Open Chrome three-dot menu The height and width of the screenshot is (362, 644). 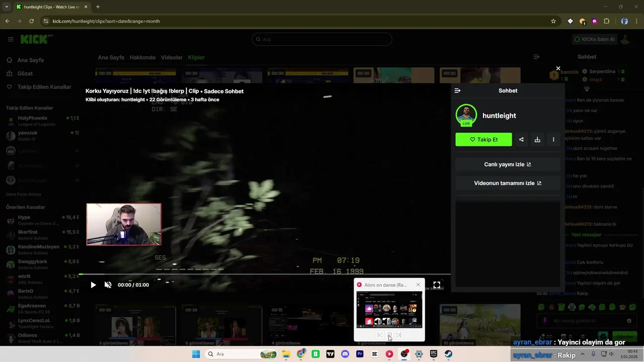(636, 21)
